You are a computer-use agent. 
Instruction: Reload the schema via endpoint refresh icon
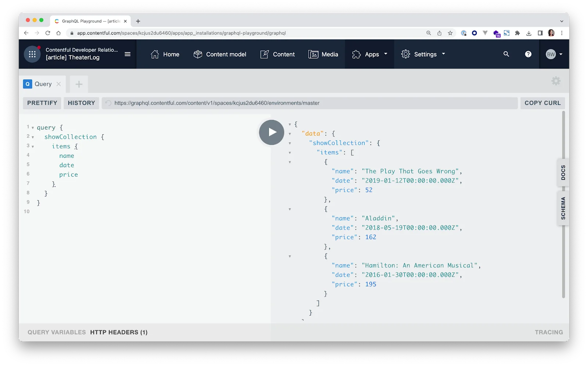point(108,103)
